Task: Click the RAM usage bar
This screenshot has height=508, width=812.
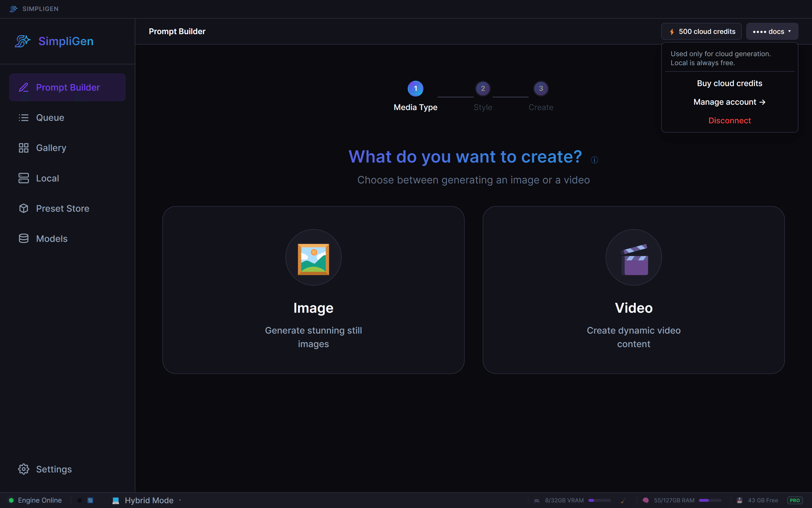Action: (x=710, y=500)
